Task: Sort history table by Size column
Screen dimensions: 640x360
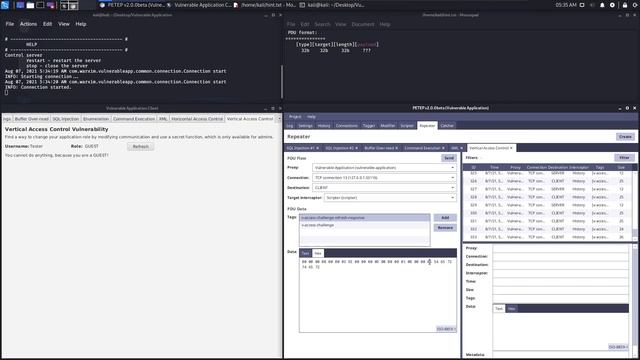Action: (x=621, y=167)
